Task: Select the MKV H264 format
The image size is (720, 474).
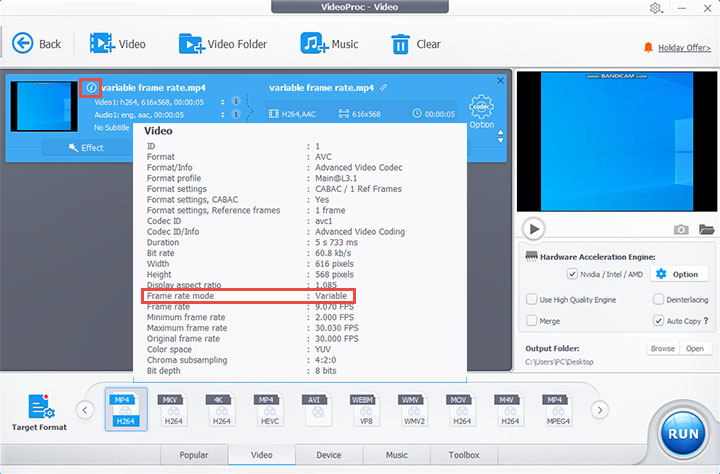Action: [174, 409]
